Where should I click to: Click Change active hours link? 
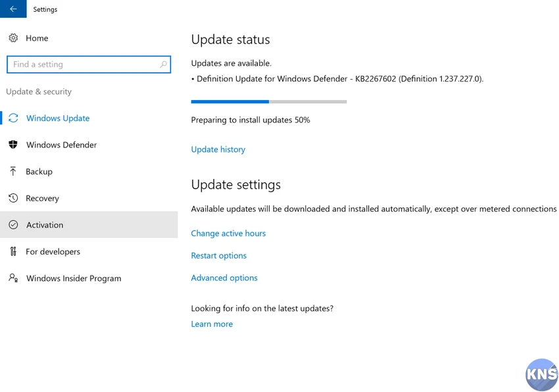228,233
